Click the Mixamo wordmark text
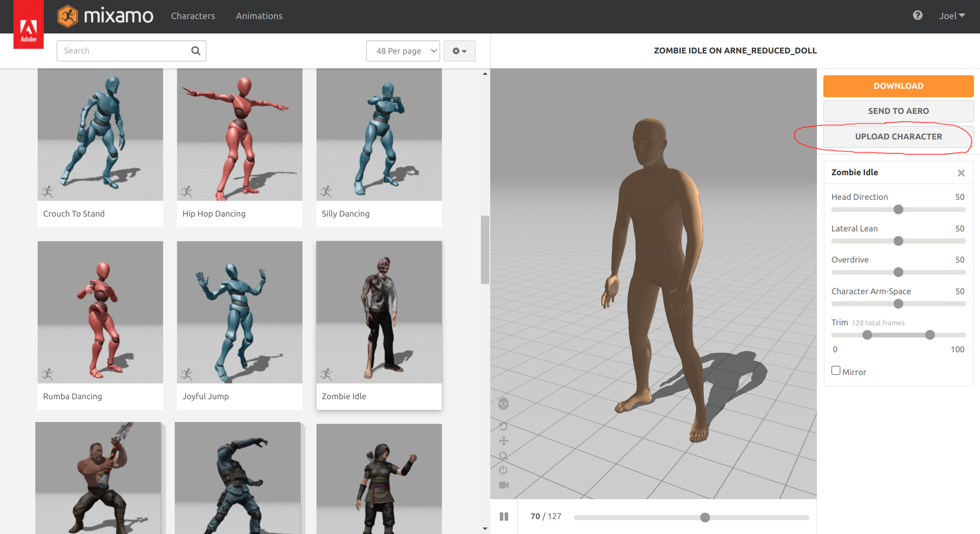 coord(118,16)
